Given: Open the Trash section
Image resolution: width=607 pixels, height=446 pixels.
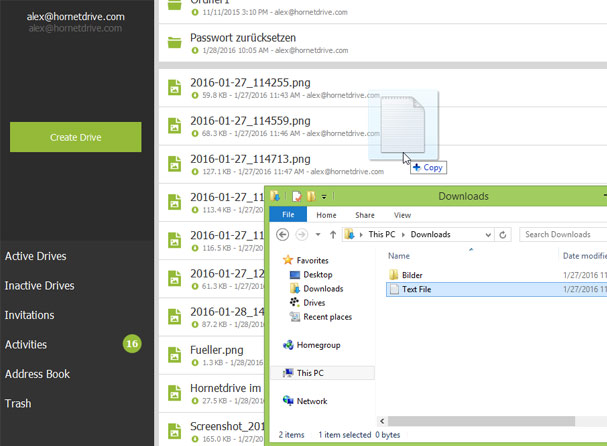Looking at the screenshot, I should point(18,403).
